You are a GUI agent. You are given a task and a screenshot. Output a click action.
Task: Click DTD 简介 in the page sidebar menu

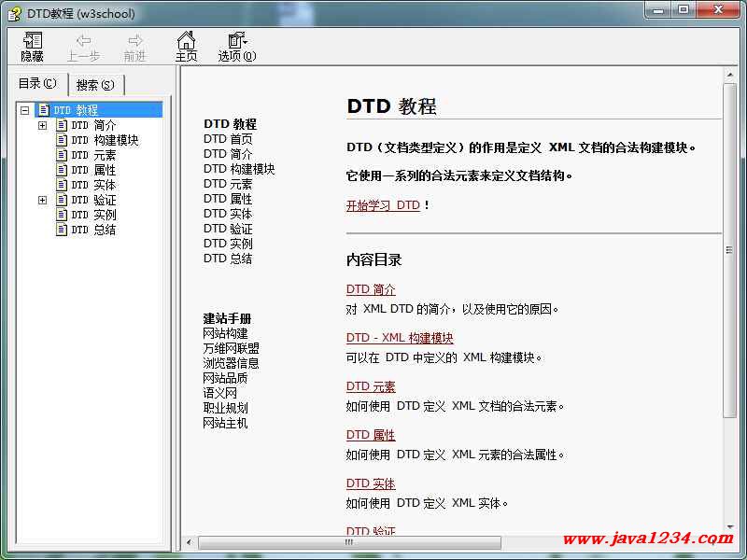228,154
